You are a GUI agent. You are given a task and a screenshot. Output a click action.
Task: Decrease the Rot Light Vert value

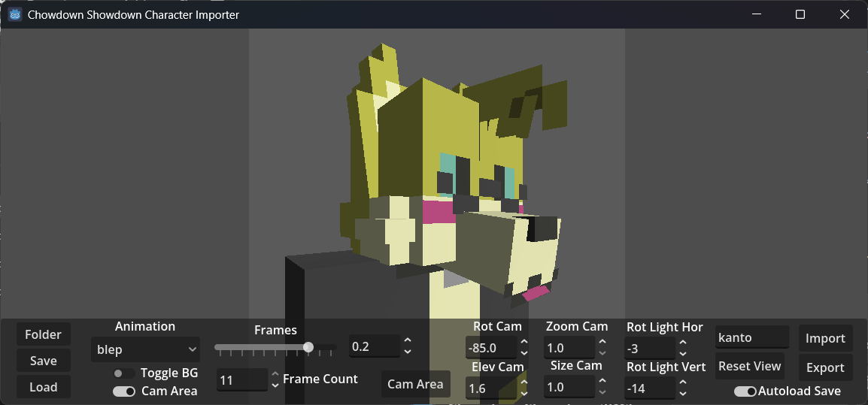click(682, 394)
